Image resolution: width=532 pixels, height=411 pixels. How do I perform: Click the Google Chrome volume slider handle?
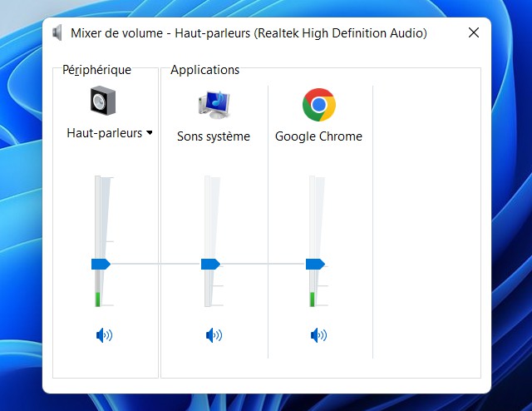315,264
